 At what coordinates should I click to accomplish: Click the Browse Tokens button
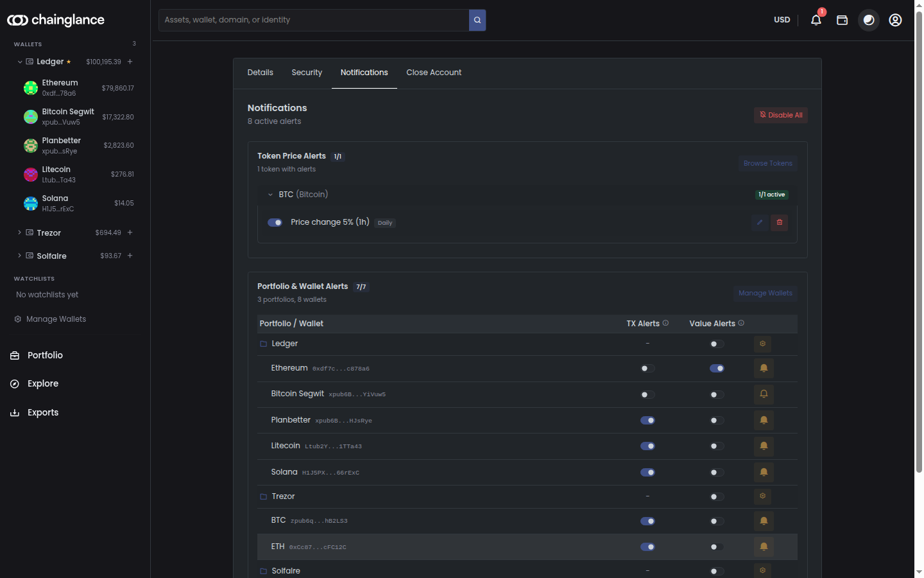click(767, 163)
